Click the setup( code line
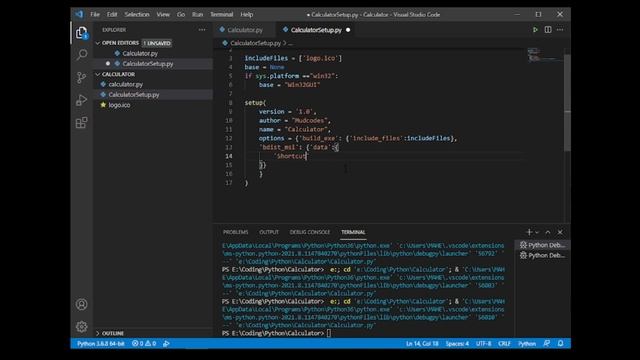This screenshot has height=360, width=640. click(255, 103)
